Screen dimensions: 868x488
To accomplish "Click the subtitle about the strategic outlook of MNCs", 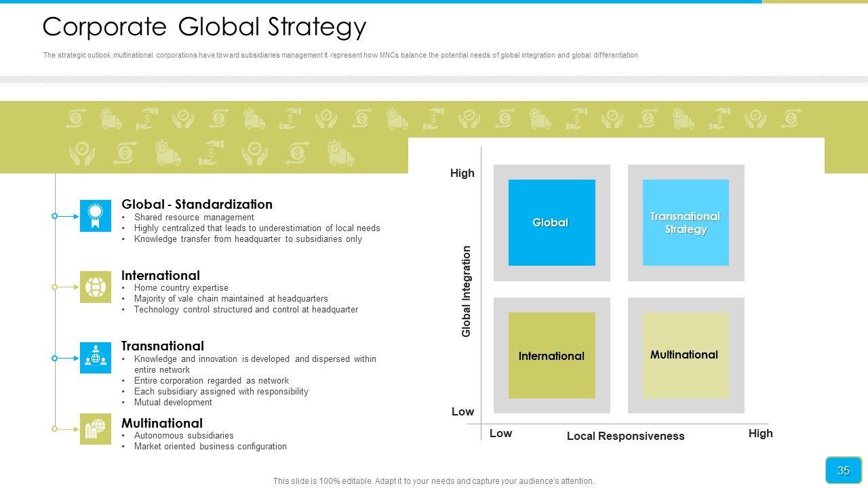I will (x=340, y=56).
